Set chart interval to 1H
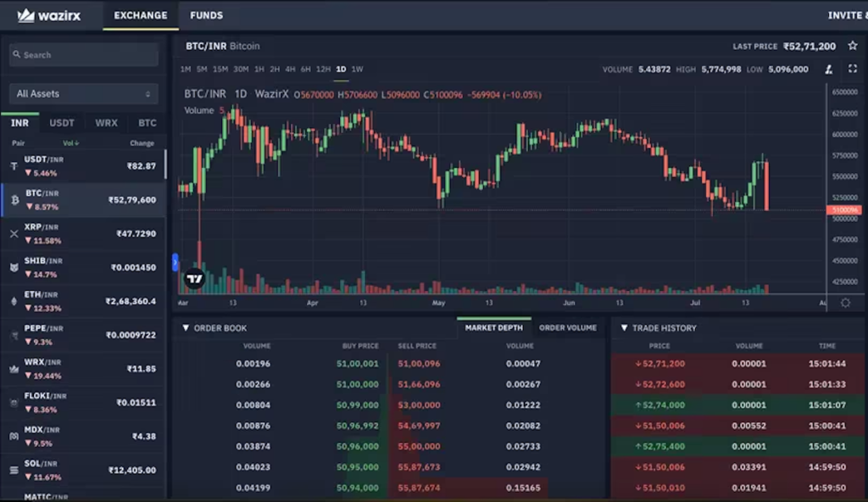868x502 pixels. [x=259, y=70]
